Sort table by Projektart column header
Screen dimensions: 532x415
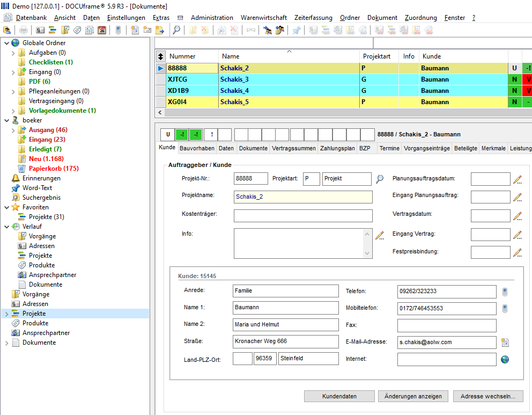379,56
